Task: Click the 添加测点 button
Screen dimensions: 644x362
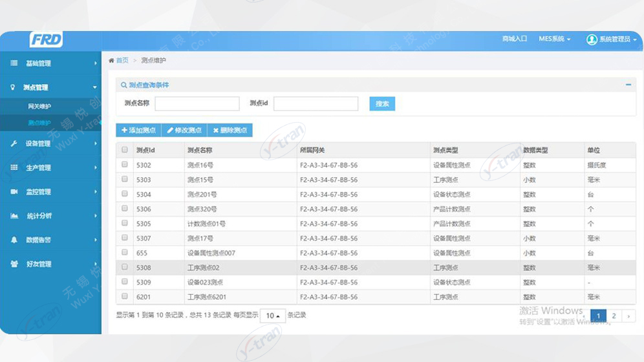Action: 138,130
